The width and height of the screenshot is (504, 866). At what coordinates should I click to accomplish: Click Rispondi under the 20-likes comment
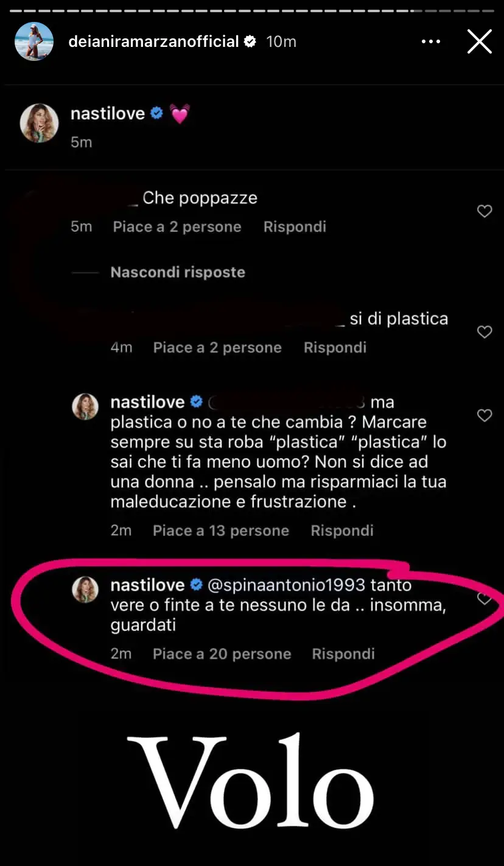[x=343, y=654]
